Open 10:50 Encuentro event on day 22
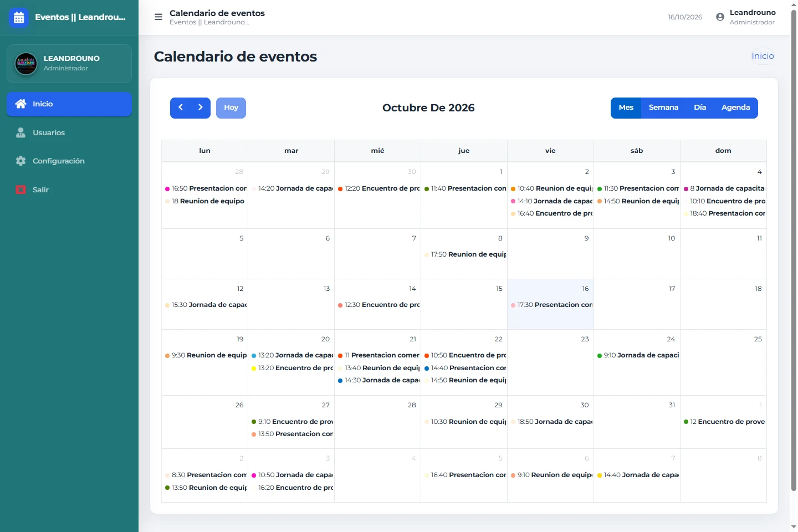This screenshot has width=798, height=532. pos(464,355)
